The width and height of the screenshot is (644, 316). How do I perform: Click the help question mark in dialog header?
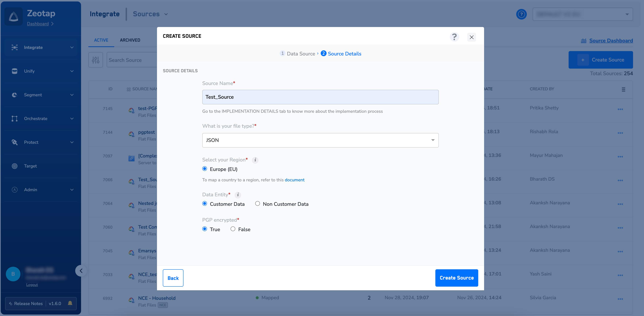[454, 37]
